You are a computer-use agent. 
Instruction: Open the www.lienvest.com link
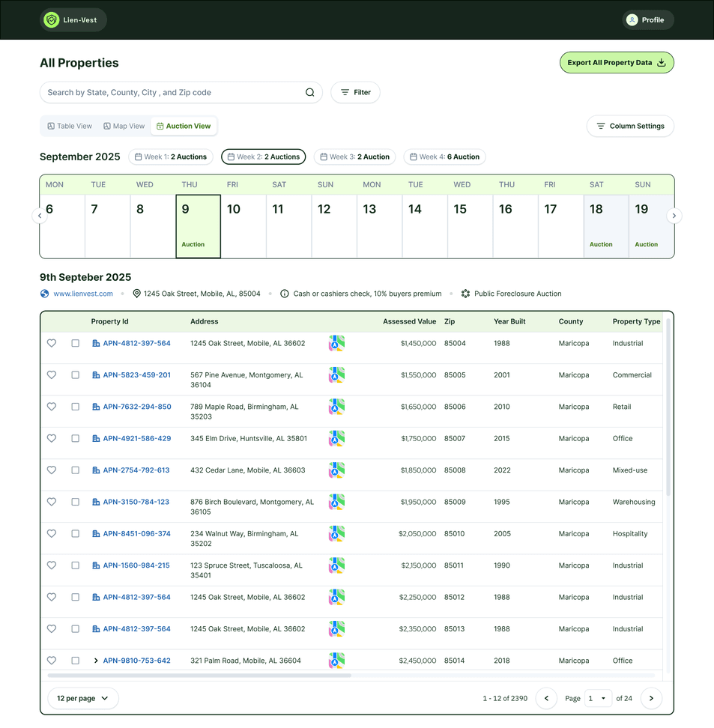pyautogui.click(x=83, y=294)
